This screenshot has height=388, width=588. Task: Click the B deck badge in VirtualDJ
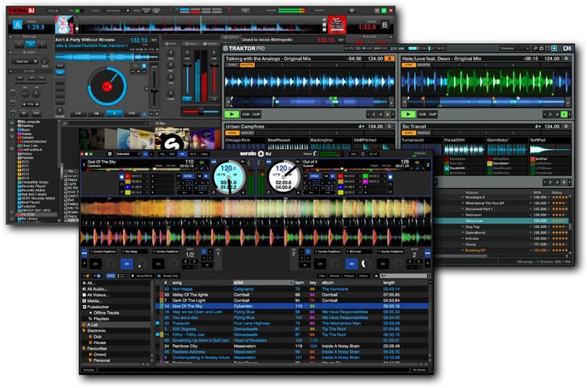point(385,25)
